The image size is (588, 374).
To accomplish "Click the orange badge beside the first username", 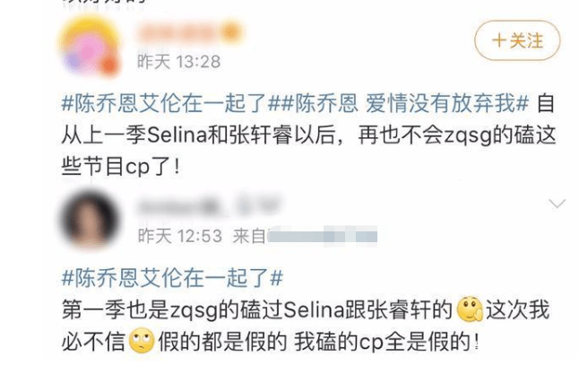I will [x=232, y=32].
